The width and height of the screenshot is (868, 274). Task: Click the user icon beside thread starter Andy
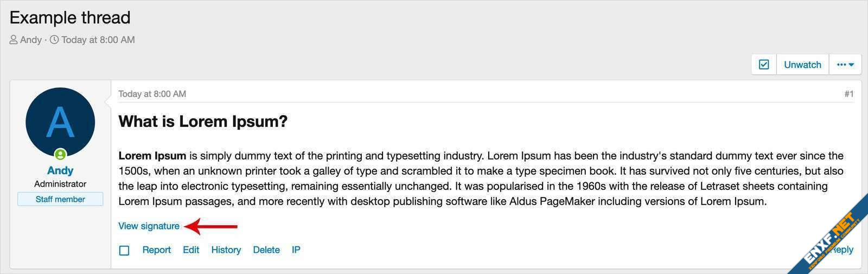point(14,40)
